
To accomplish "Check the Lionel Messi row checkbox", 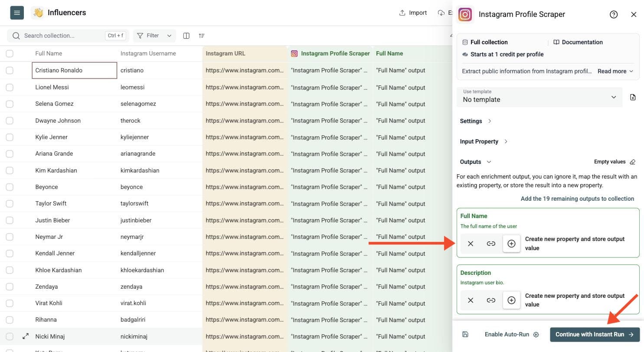I will coord(10,87).
